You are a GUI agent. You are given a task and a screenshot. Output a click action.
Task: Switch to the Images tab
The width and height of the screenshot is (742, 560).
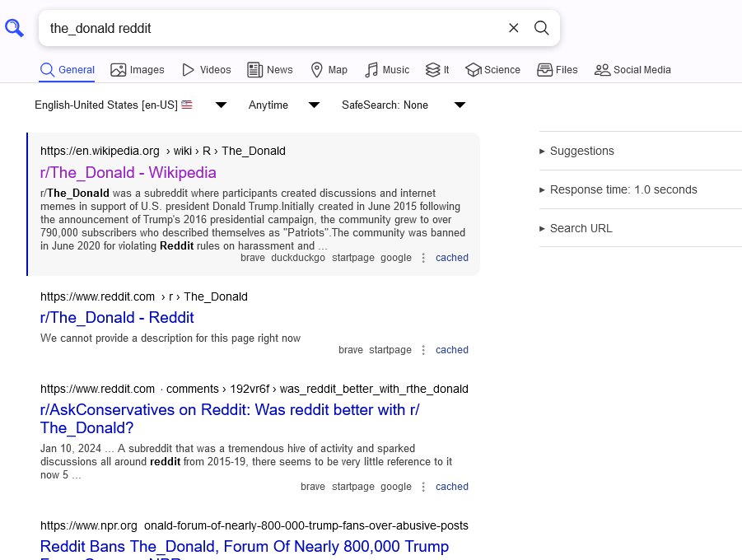click(138, 70)
